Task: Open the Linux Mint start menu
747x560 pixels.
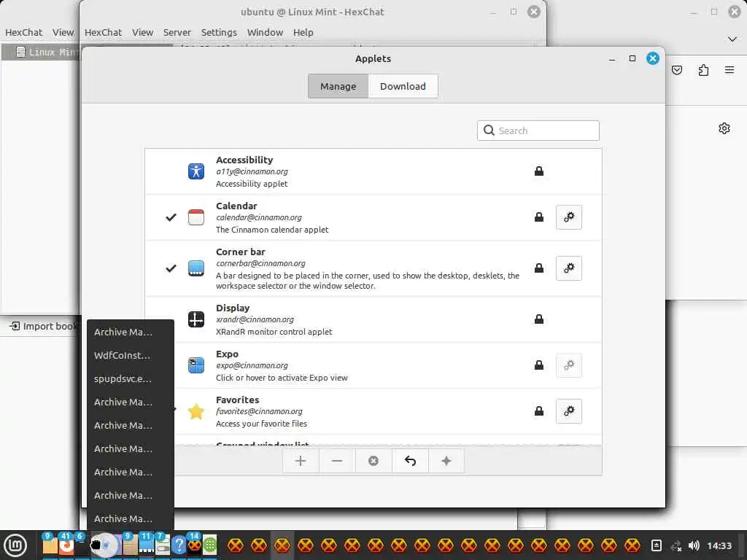Action: point(15,545)
